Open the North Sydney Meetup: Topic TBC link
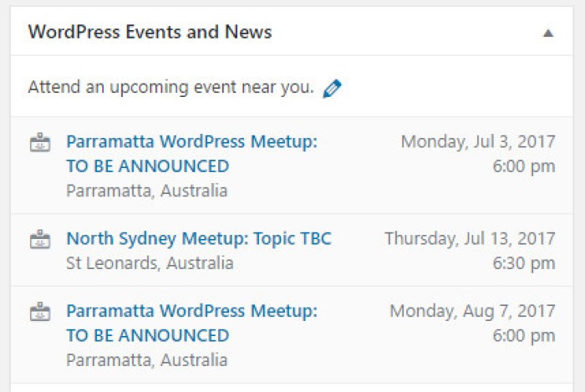Image resolution: width=585 pixels, height=392 pixels. 199,239
